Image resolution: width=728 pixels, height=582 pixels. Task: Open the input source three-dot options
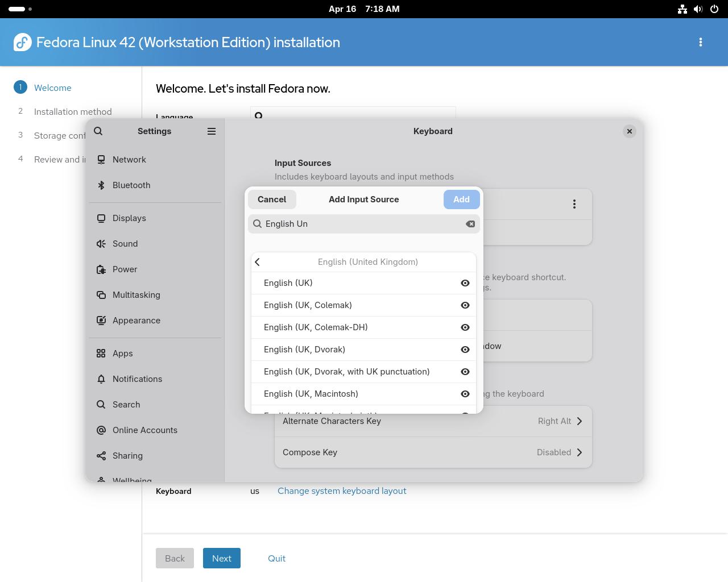(x=574, y=204)
